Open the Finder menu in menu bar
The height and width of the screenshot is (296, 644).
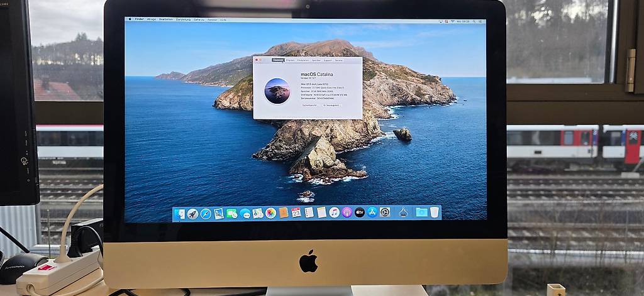pyautogui.click(x=139, y=19)
